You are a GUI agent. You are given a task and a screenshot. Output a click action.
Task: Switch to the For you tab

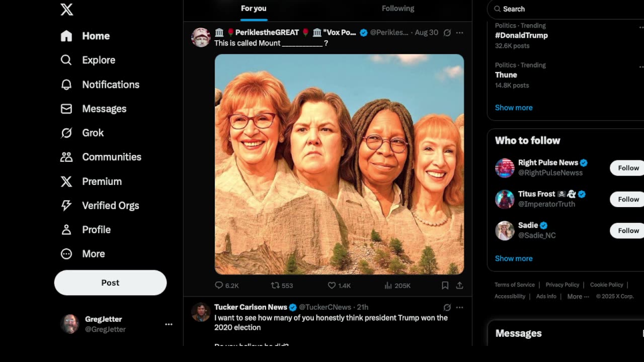pyautogui.click(x=254, y=9)
